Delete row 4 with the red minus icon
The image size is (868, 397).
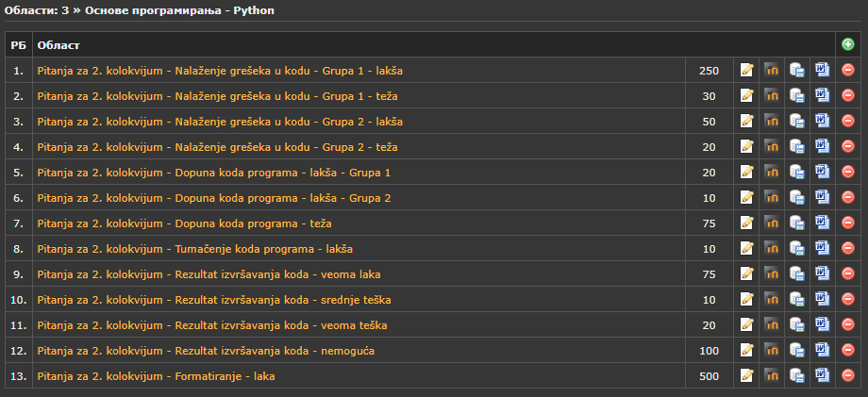847,146
